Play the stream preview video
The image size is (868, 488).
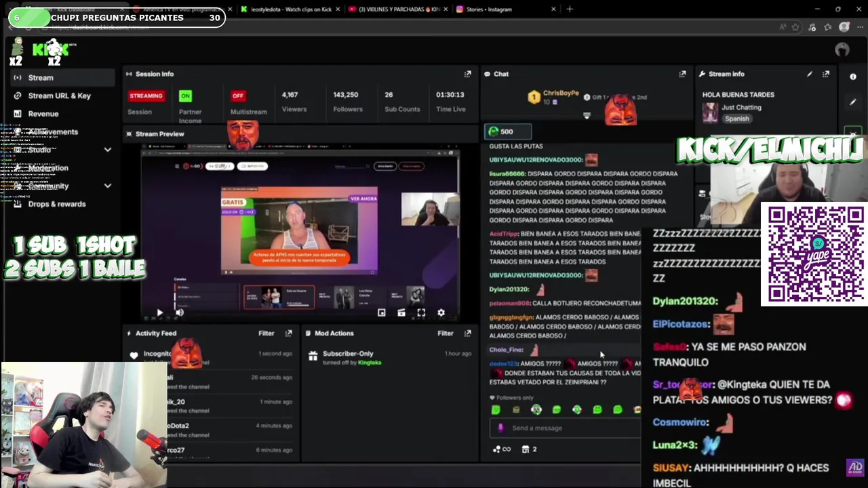(x=159, y=312)
